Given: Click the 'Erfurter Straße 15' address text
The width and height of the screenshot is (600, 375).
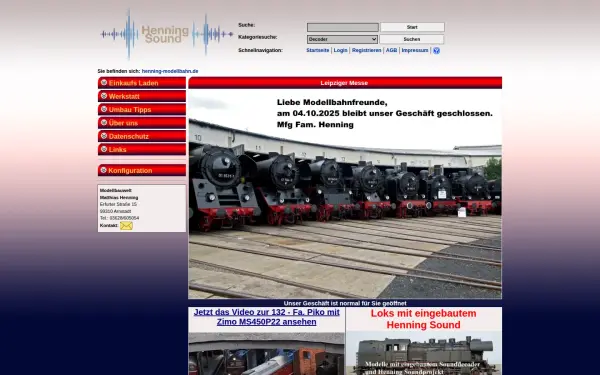Looking at the screenshot, I should click(x=118, y=204).
